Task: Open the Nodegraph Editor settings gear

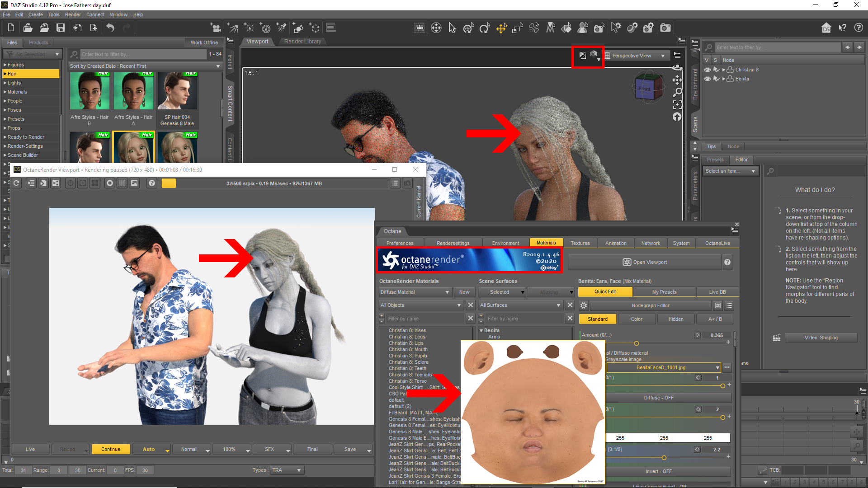Action: click(x=584, y=305)
